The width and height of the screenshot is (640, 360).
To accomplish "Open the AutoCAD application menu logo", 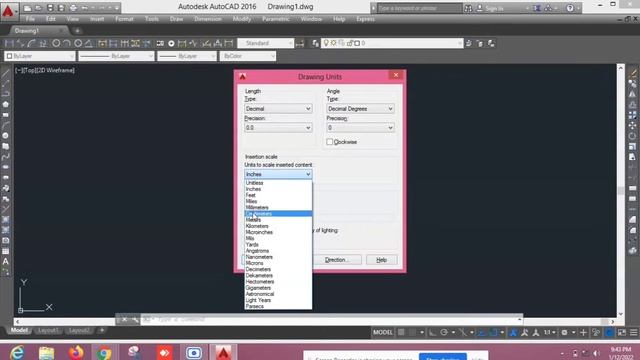I will pos(8,11).
